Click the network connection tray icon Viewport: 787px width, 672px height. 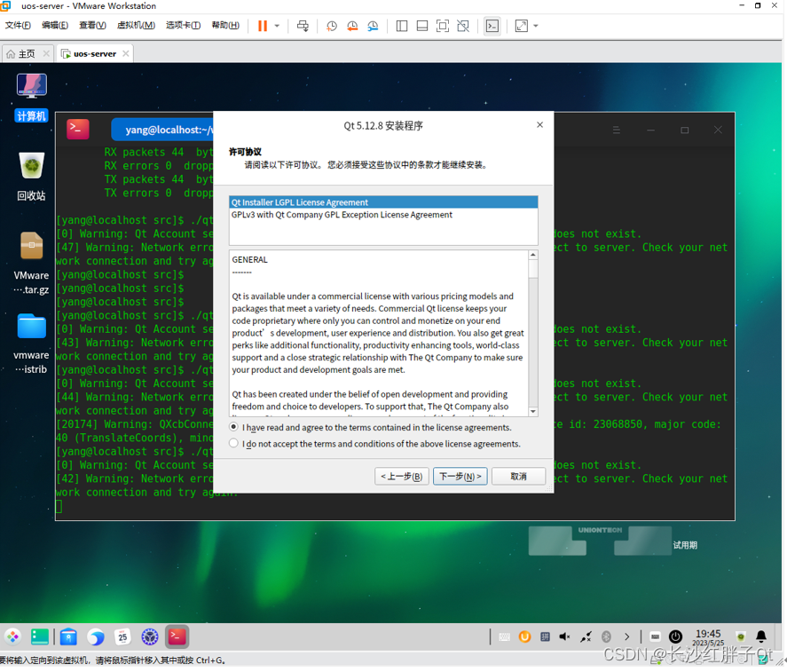tap(586, 636)
